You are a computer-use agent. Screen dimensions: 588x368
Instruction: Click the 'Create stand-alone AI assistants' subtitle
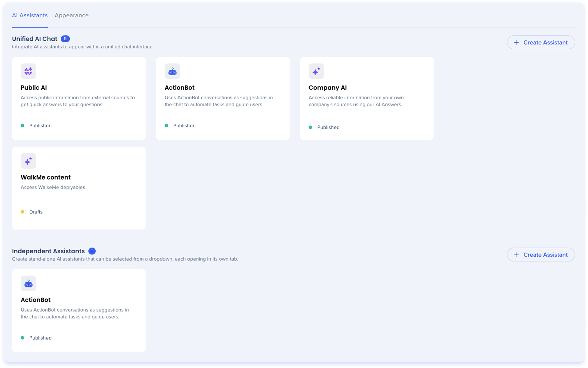(125, 259)
